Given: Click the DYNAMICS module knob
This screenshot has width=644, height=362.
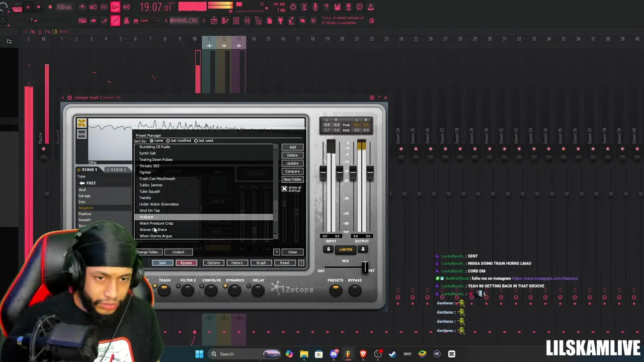Looking at the screenshot, I should [x=234, y=290].
